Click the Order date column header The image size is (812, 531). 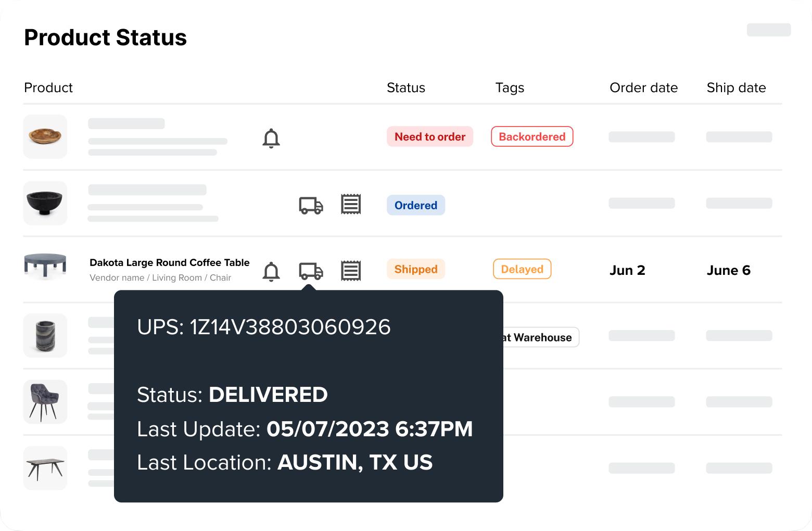pos(643,87)
